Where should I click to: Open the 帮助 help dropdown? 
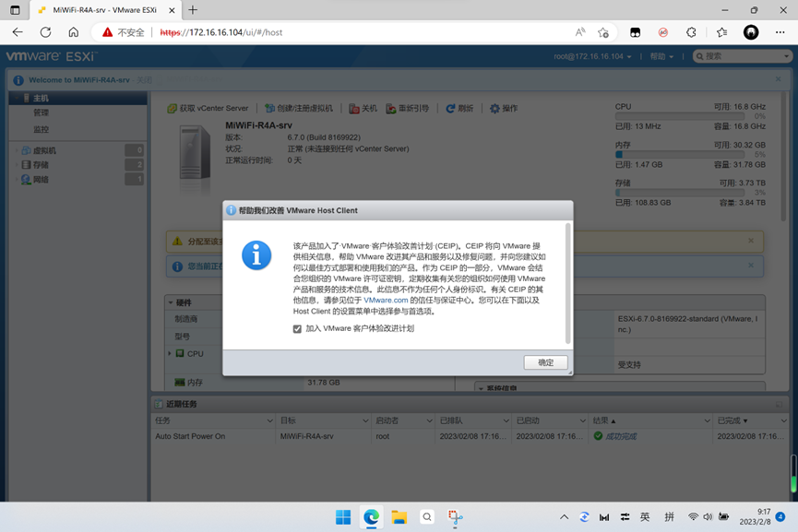(x=661, y=56)
